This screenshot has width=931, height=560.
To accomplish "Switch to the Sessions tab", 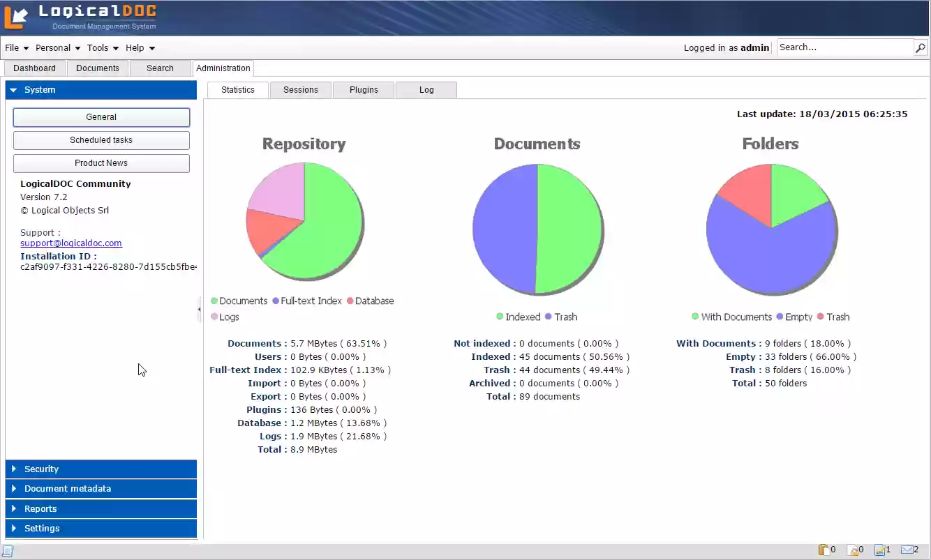I will pos(300,89).
